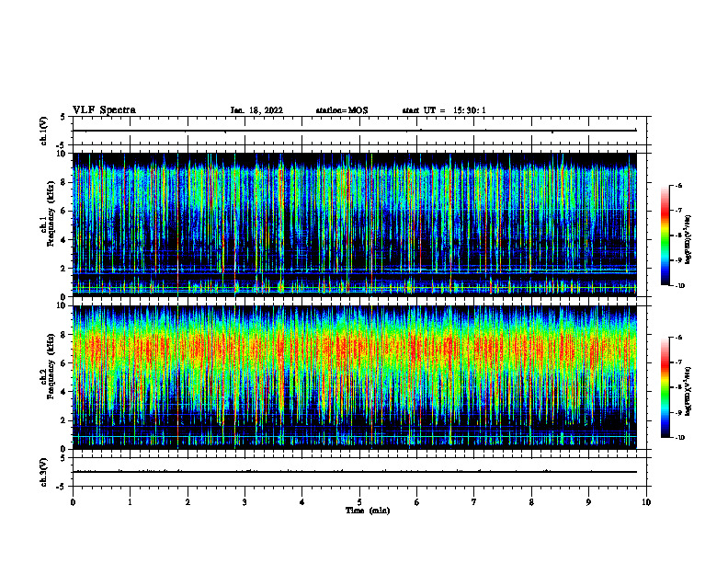Screen dimensions: 728x563
Task: Click the "VLF Spectra" plot title
Action: [104, 110]
